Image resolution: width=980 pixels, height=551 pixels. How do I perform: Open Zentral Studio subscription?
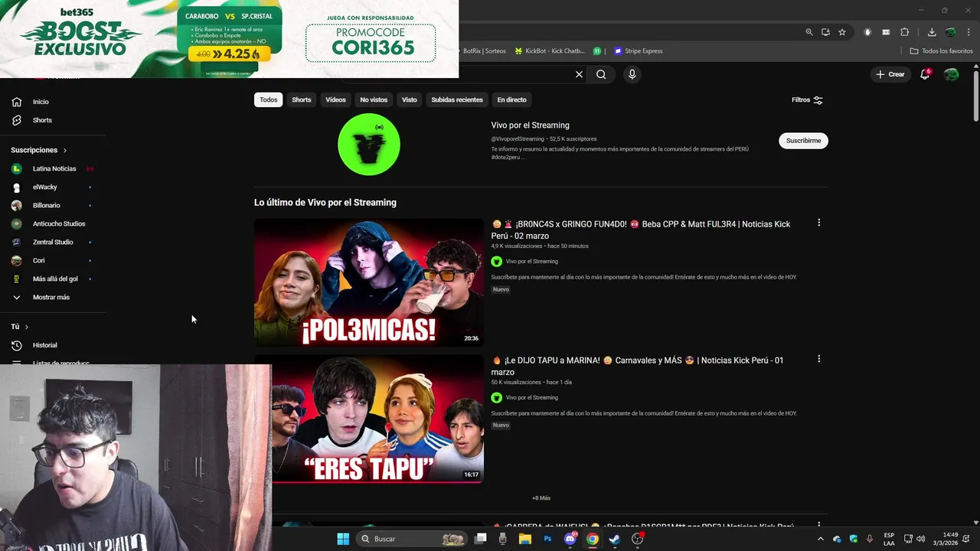point(52,242)
